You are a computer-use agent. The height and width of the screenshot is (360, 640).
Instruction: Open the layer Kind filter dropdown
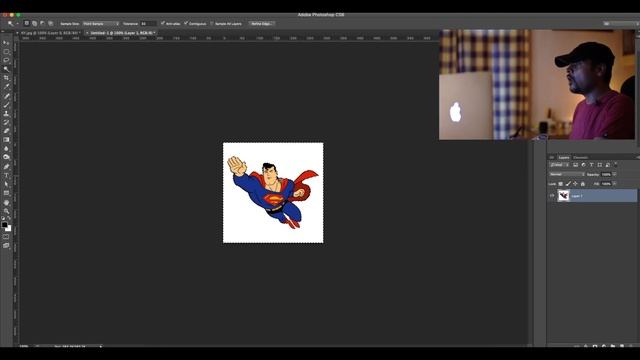(x=559, y=165)
